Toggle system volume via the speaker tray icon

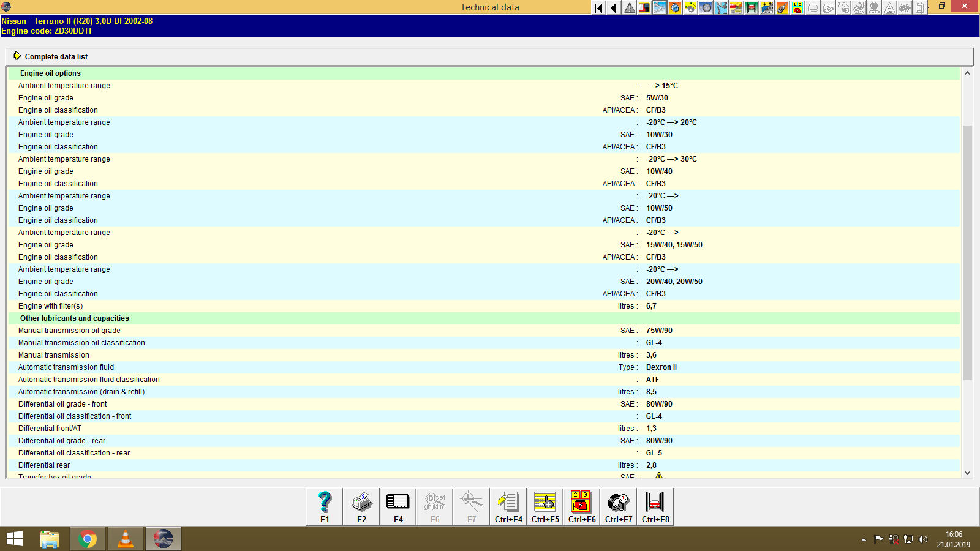923,539
